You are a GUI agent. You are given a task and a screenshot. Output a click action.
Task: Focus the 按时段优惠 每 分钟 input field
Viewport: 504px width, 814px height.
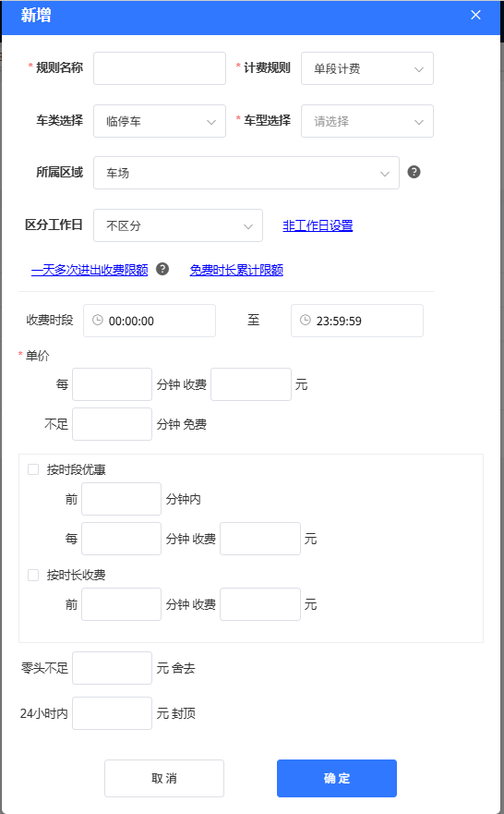[x=121, y=539]
